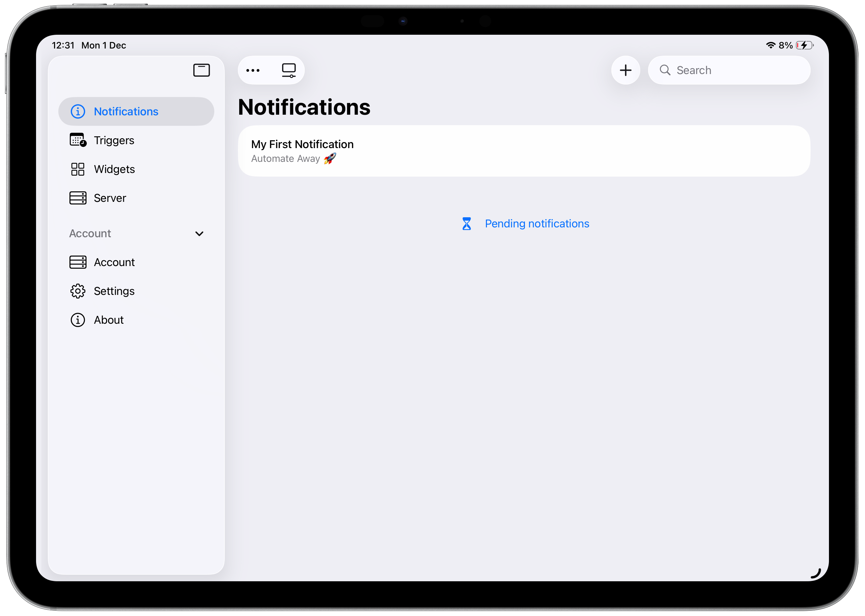
Task: Select the Automate Away subtitle text
Action: coord(286,159)
